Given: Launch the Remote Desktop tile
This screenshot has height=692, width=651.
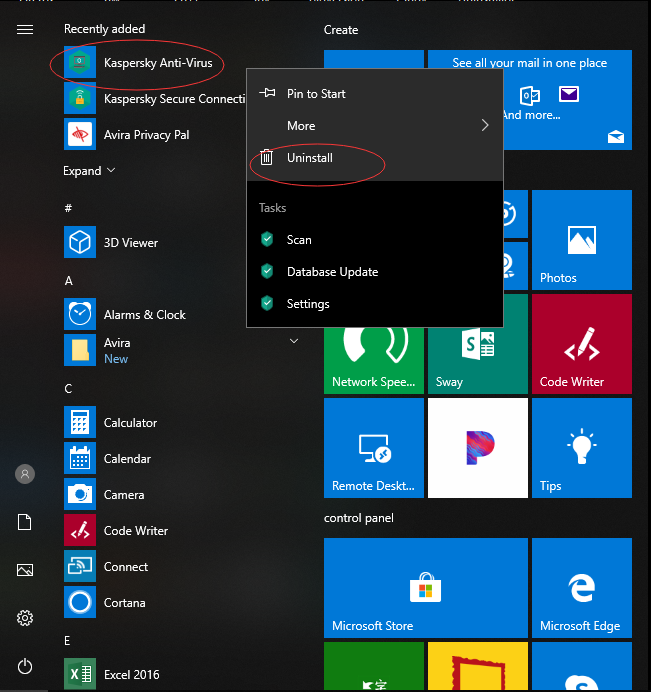Looking at the screenshot, I should [374, 448].
